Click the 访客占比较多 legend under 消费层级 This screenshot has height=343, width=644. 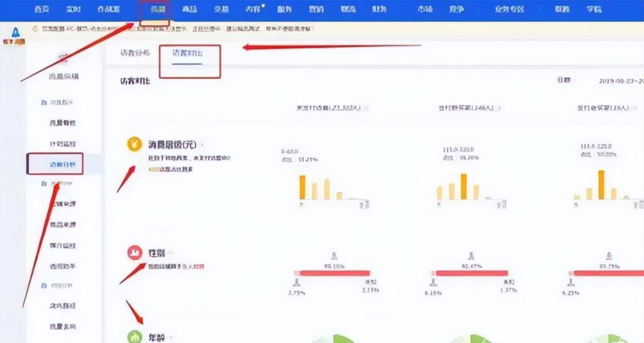click(x=170, y=169)
